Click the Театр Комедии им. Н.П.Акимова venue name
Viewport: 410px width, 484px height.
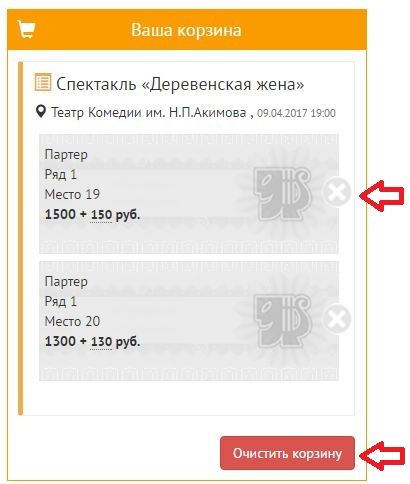coord(148,113)
